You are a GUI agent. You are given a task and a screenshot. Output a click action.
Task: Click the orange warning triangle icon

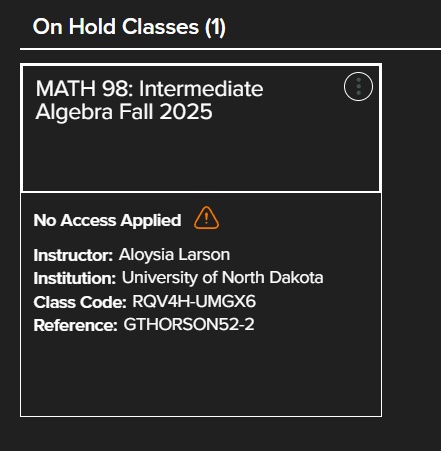point(206,218)
